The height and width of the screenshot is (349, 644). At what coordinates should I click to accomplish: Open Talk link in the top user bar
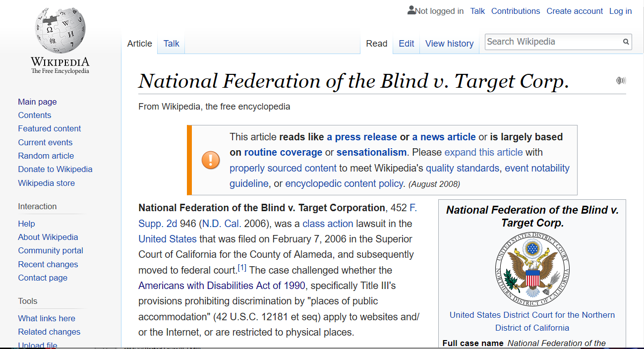(x=477, y=11)
